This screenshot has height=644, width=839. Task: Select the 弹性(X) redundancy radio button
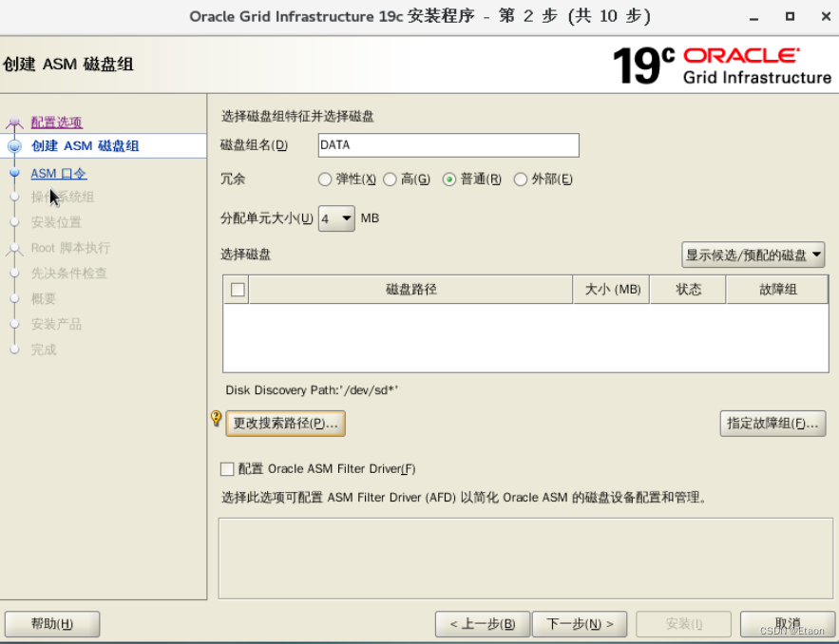325,180
